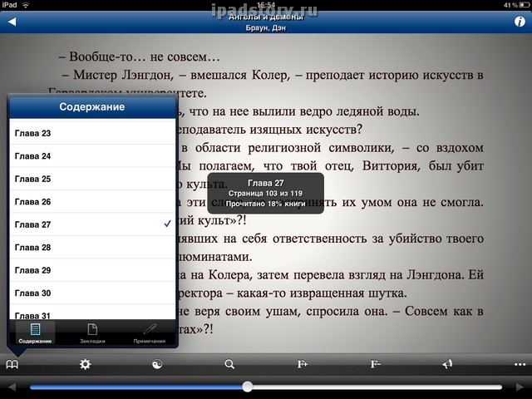Select Глава 31 in contents
Viewport: 532px width, 399px height.
92,313
